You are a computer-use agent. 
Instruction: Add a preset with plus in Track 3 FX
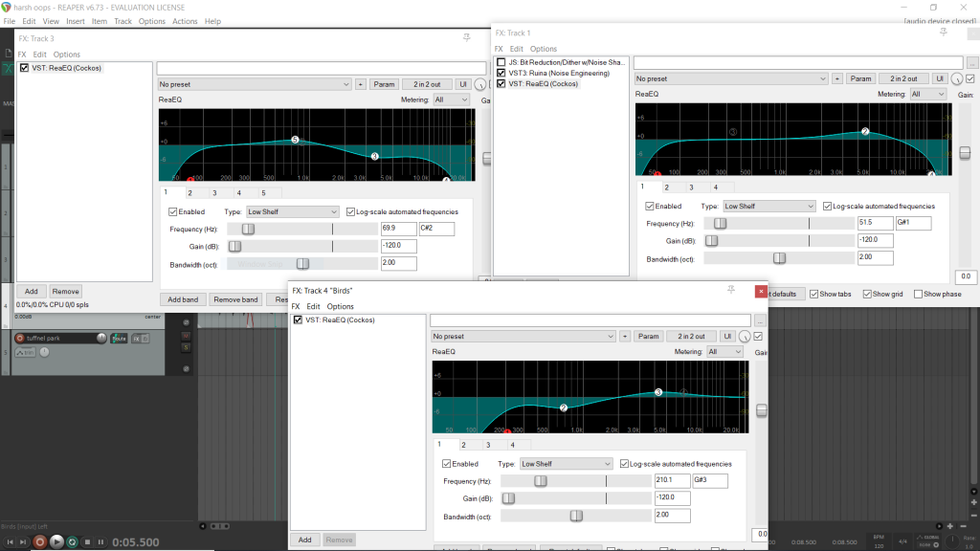pos(361,84)
